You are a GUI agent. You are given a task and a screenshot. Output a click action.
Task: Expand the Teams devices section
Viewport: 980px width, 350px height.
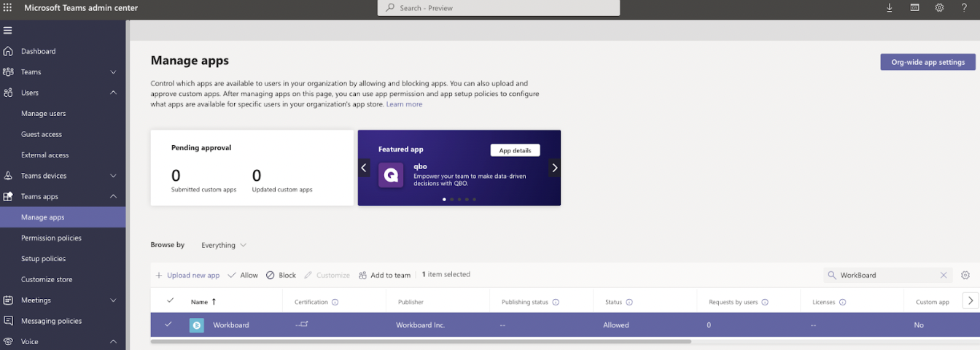[113, 176]
